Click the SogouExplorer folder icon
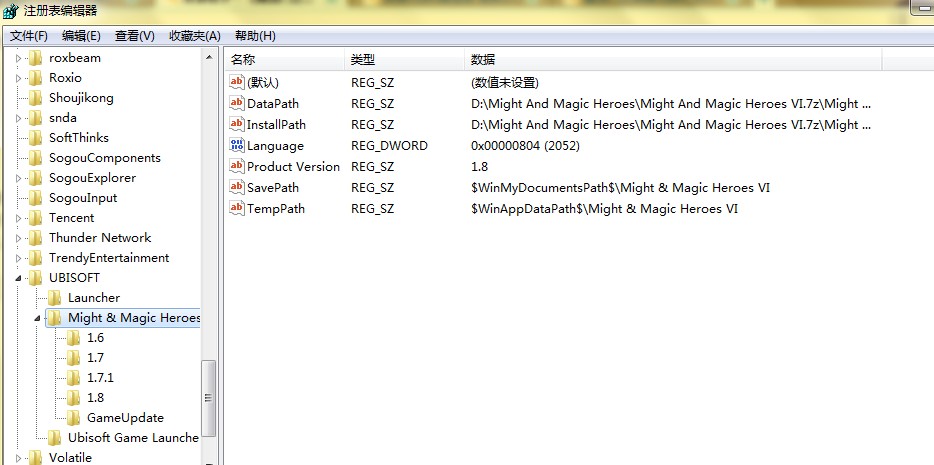Viewport: 934px width, 465px height. coord(36,178)
